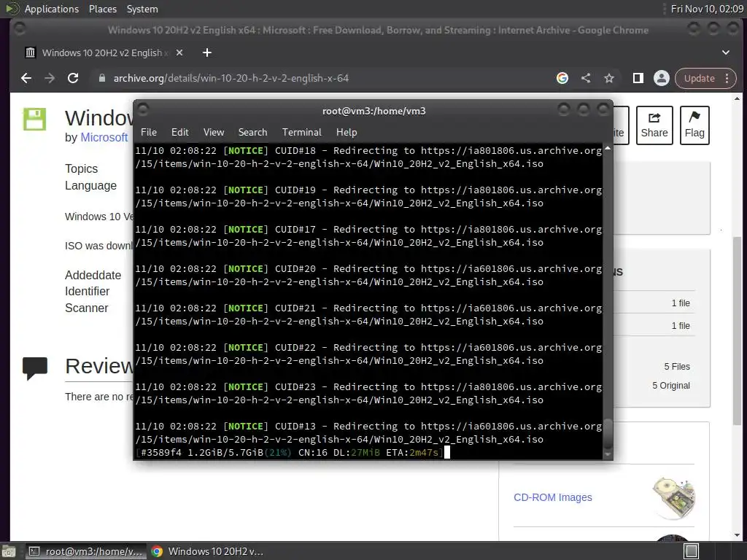Click the terminal window menu button at the title bar's left

click(x=143, y=110)
